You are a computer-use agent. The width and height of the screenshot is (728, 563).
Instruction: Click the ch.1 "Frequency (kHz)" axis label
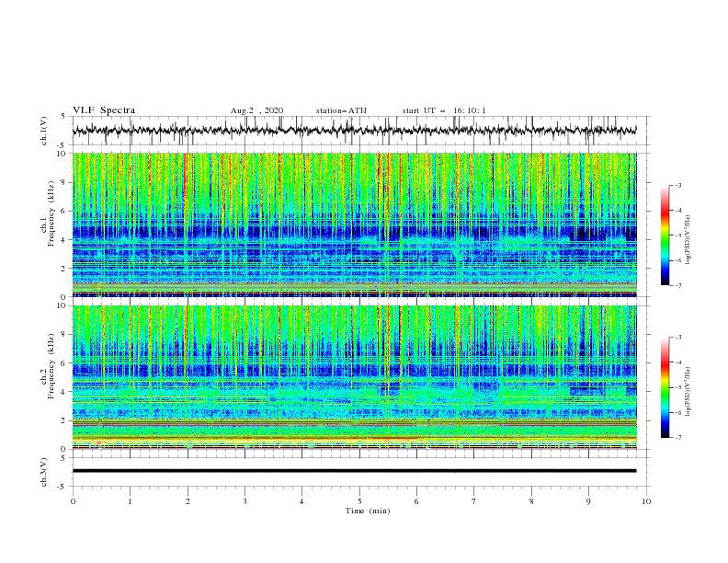coord(51,213)
